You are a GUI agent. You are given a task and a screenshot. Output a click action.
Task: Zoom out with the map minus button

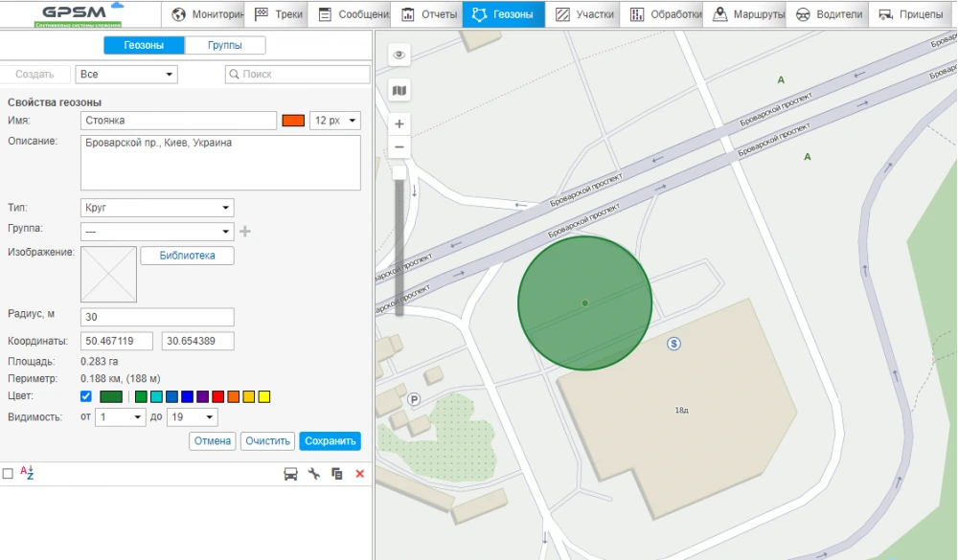point(399,147)
